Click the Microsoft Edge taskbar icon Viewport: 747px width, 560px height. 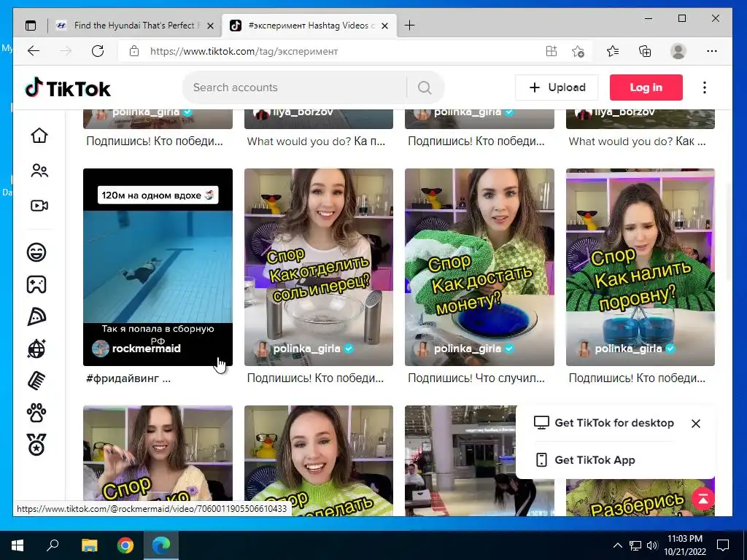[161, 545]
